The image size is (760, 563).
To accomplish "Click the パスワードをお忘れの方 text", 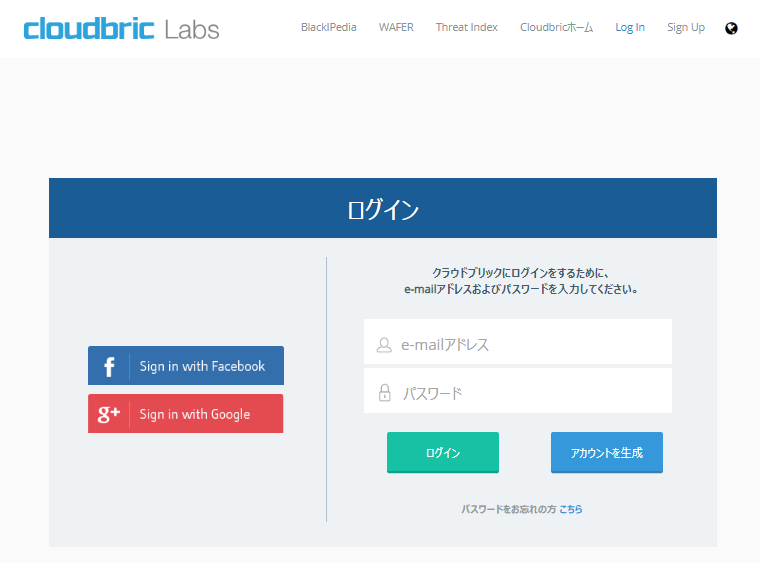I will [508, 509].
